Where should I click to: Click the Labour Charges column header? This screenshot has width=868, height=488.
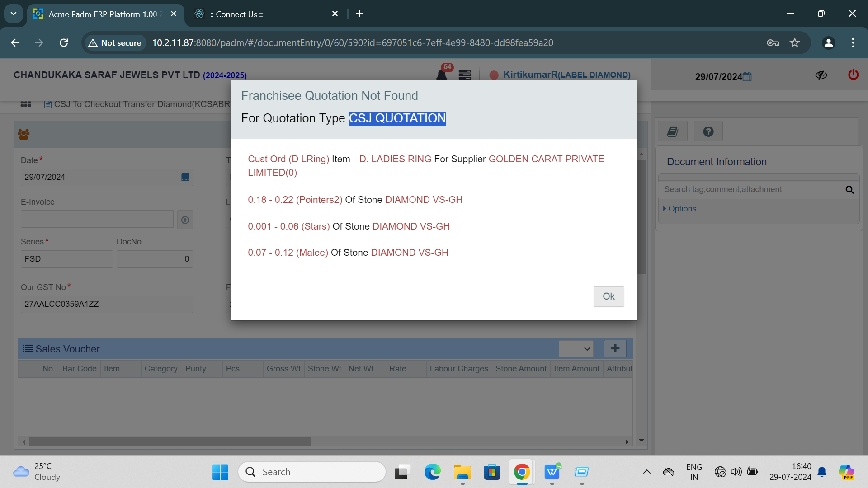(x=459, y=369)
